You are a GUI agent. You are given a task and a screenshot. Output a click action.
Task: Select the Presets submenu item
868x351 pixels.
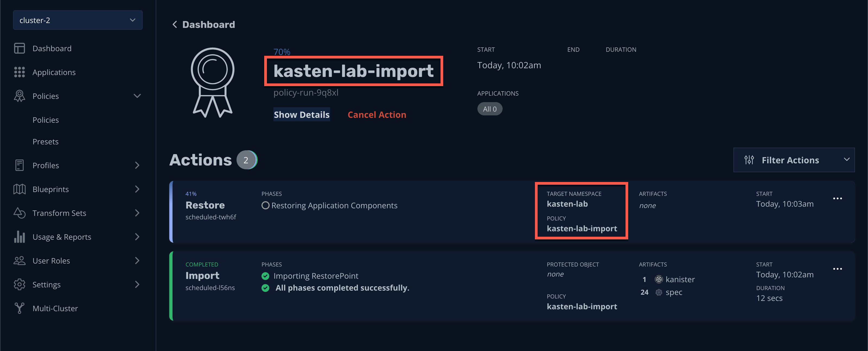click(46, 142)
